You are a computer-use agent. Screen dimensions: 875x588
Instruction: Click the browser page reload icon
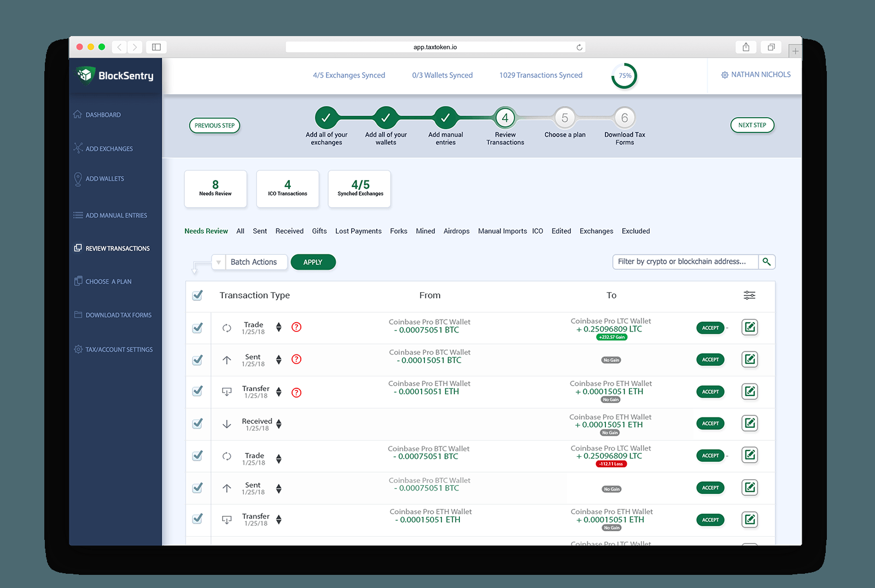pyautogui.click(x=579, y=48)
